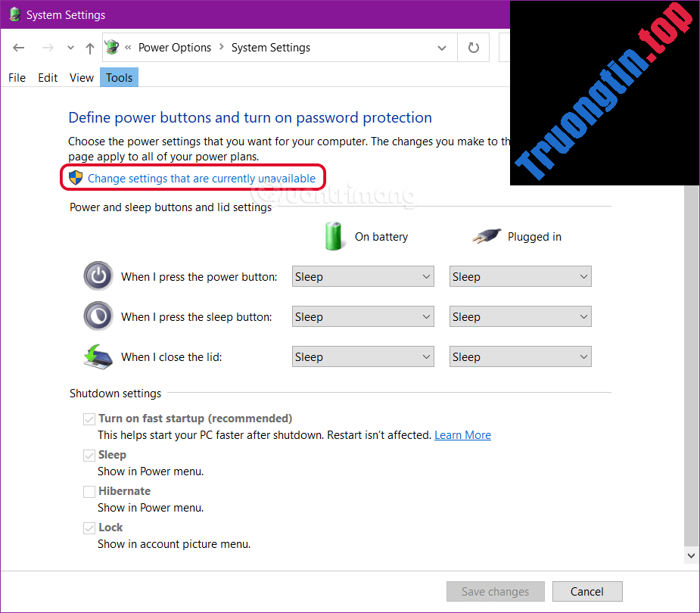Screen dimensions: 700x613
Task: Enable the Hibernate shutdown option
Action: point(89,491)
